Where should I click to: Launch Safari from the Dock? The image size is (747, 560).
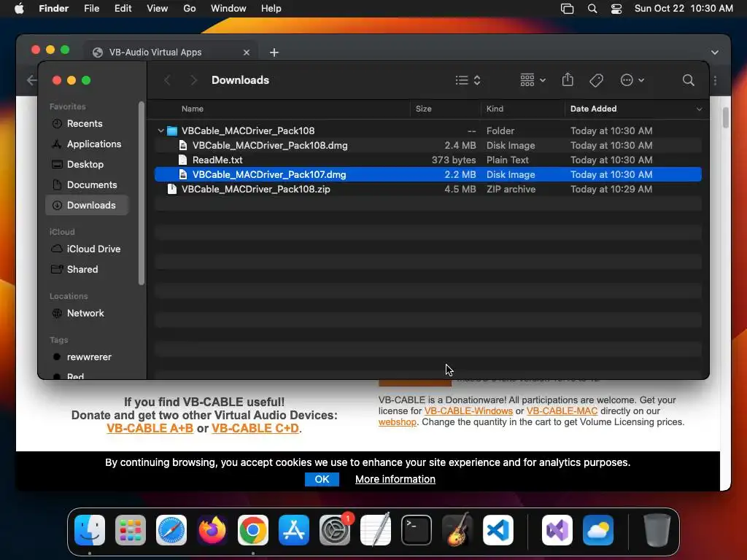coord(171,530)
